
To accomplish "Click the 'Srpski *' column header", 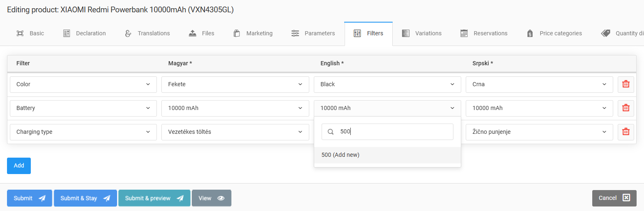I will pyautogui.click(x=483, y=63).
